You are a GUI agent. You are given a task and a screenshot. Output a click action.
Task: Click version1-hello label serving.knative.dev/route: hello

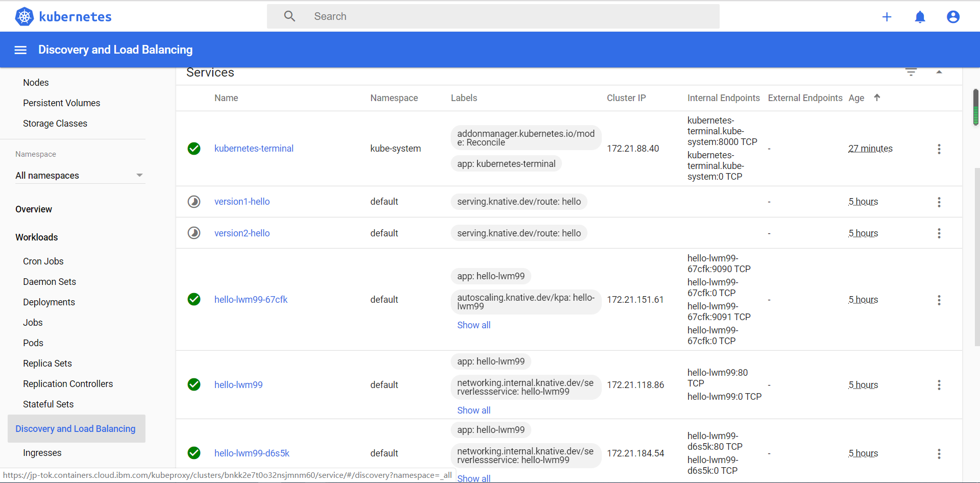click(x=519, y=202)
